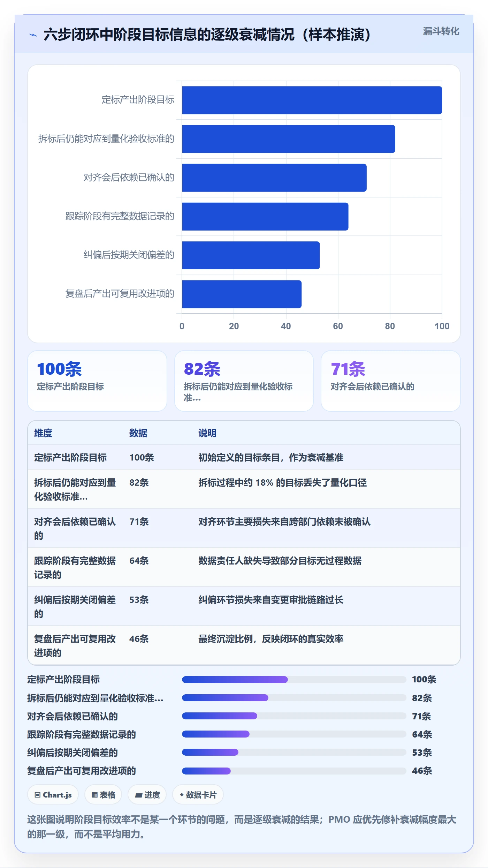
Task: Click the 53条 table cell
Action: click(x=139, y=600)
